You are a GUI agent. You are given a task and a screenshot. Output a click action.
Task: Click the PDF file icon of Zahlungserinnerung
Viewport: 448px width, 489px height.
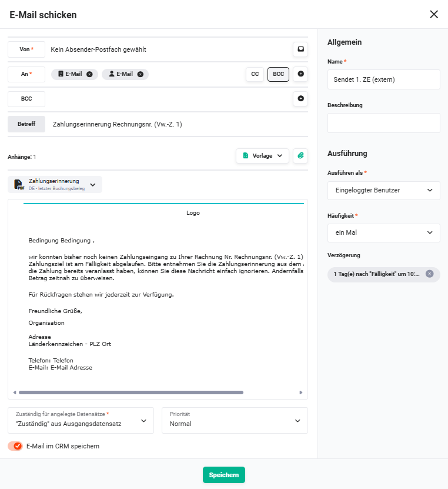pos(19,185)
